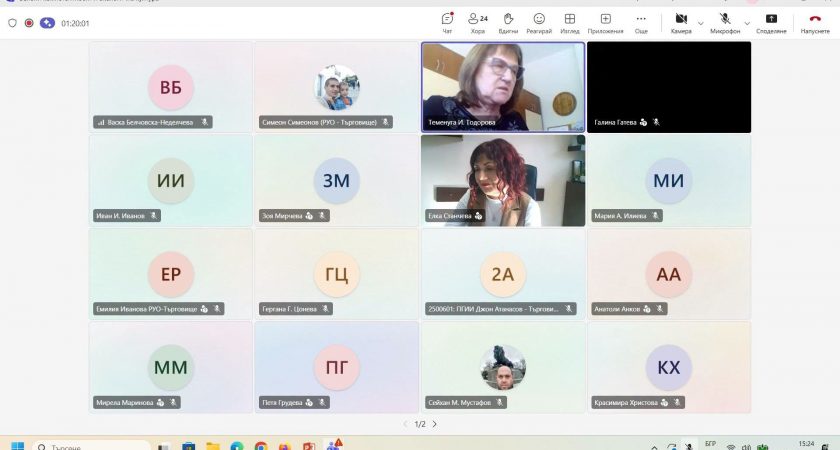
Task: Open the Още more options menu
Action: tap(641, 23)
